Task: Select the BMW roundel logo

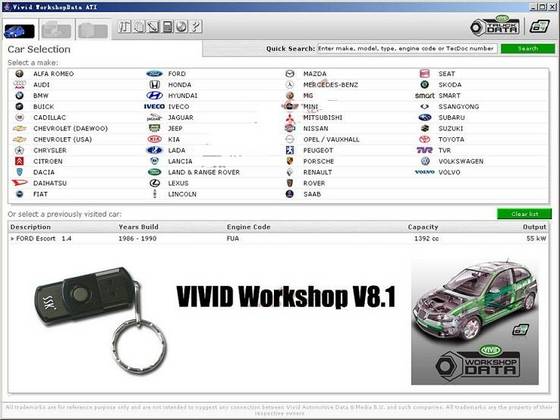Action: (x=19, y=96)
